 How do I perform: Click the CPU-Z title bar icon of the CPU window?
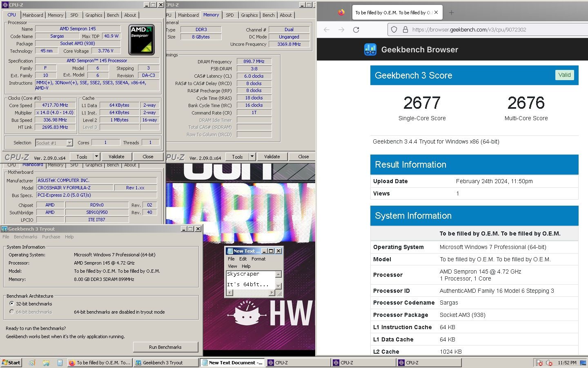(5, 5)
